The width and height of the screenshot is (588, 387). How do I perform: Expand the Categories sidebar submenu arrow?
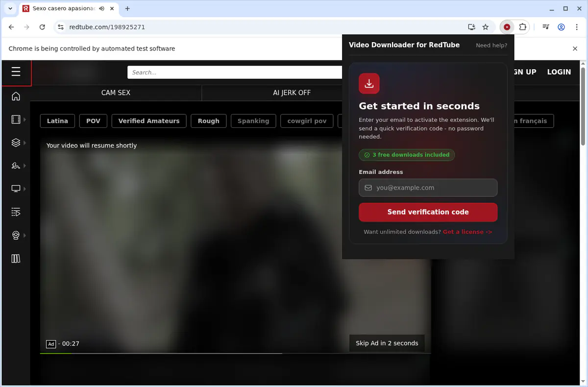pos(24,143)
